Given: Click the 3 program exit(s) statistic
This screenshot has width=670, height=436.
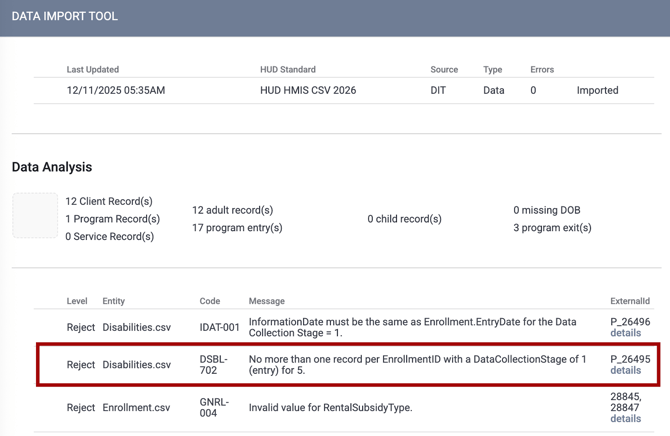Looking at the screenshot, I should (x=552, y=228).
